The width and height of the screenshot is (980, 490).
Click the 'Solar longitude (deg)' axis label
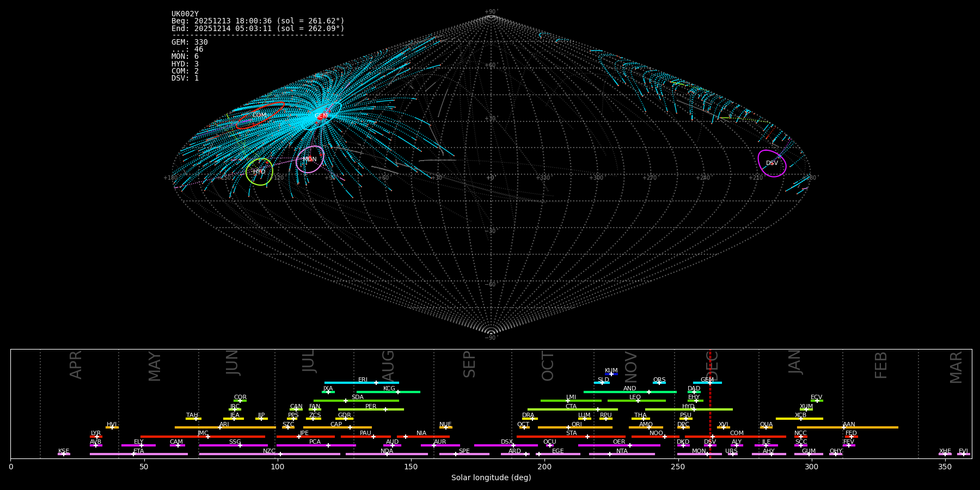[x=491, y=477]
